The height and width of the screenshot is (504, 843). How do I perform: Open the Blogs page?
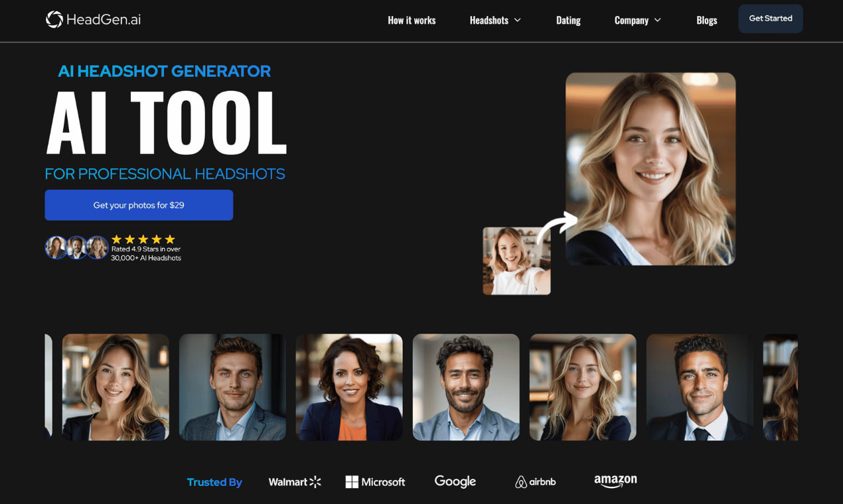click(x=707, y=20)
